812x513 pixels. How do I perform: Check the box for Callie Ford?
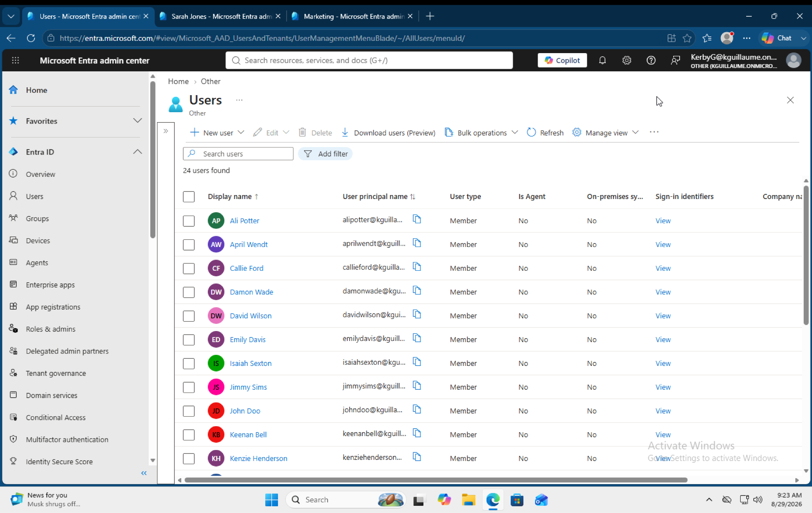(189, 268)
